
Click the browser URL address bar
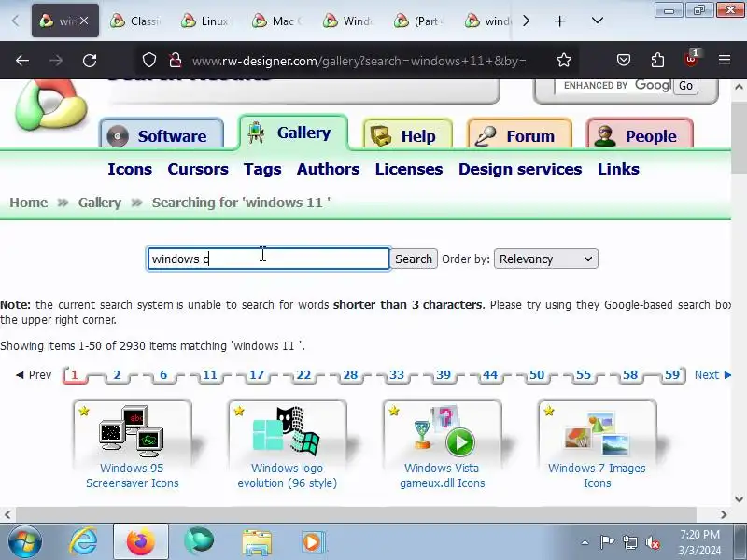click(359, 61)
